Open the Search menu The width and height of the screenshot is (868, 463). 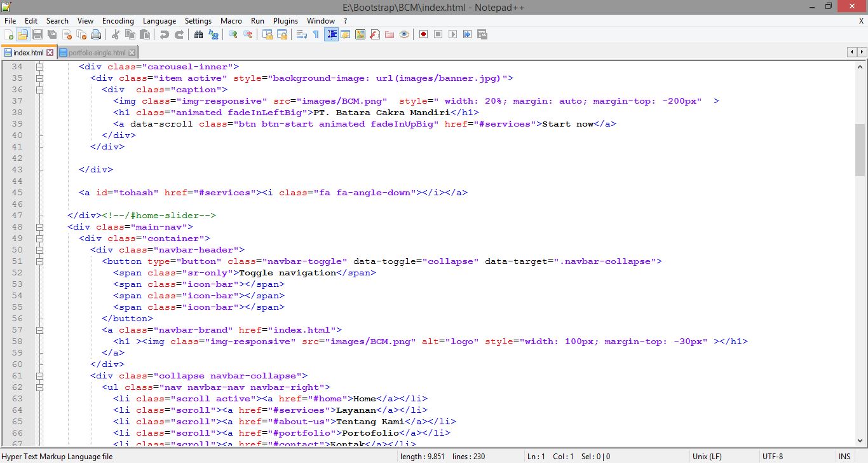(57, 20)
